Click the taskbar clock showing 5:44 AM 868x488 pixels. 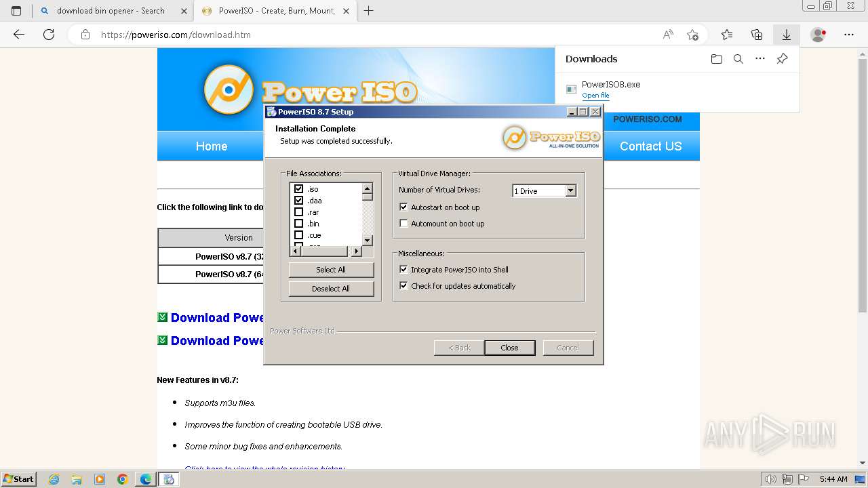pos(833,479)
